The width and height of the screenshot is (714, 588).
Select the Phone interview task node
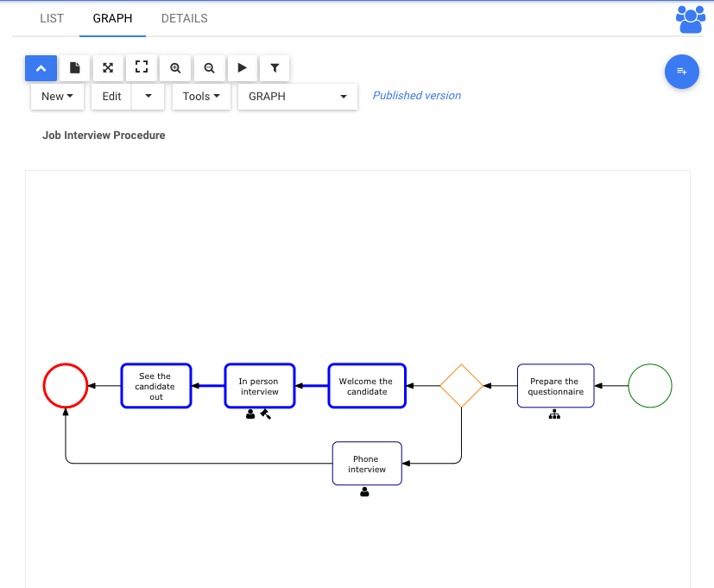(x=367, y=464)
